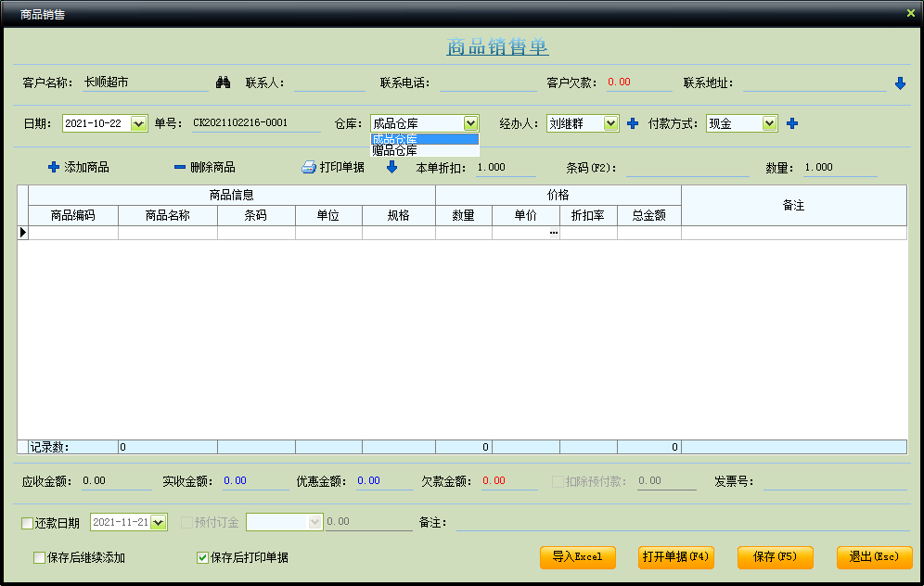This screenshot has width=924, height=586.
Task: Click the 实收金额 field
Action: pos(256,481)
